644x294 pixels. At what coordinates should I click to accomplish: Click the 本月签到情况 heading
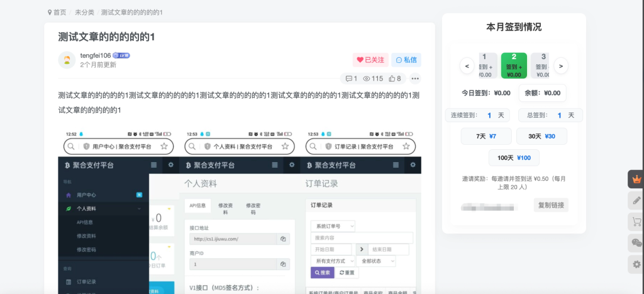[x=514, y=27]
